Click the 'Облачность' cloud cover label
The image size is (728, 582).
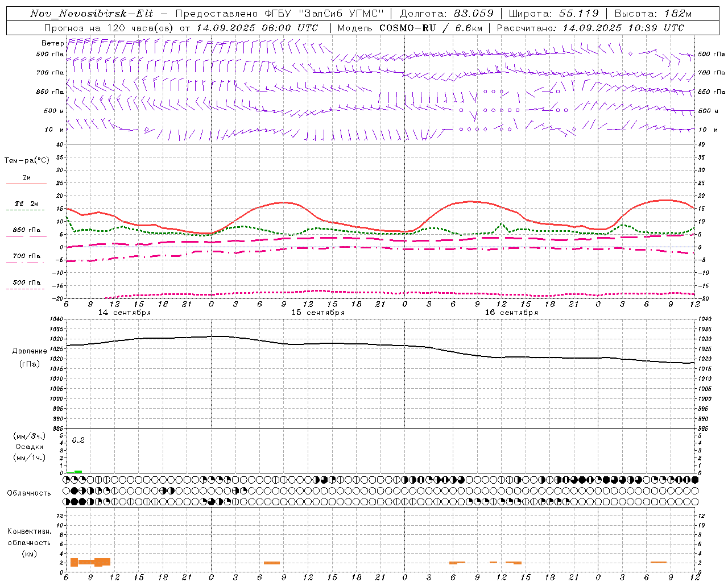29,493
